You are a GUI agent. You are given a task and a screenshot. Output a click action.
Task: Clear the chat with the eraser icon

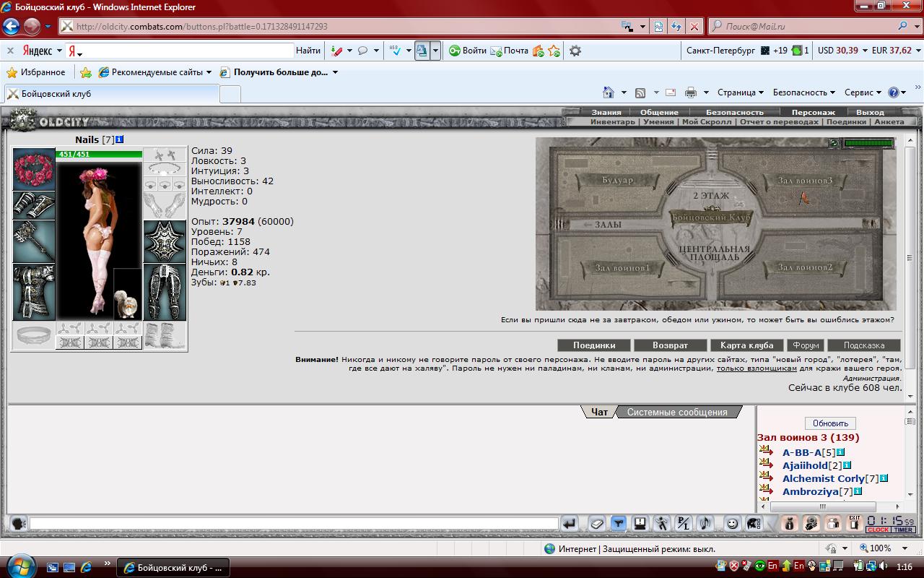pyautogui.click(x=596, y=524)
